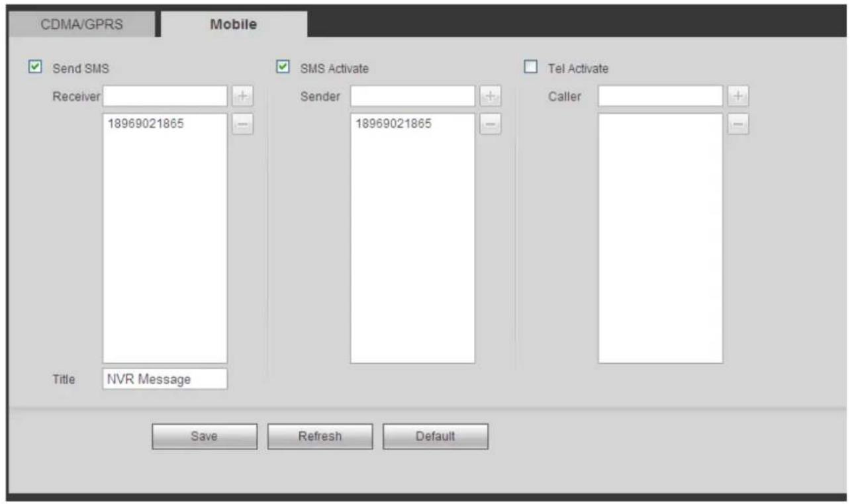The height and width of the screenshot is (504, 850).
Task: Select 18969021865 in the Sender list
Action: point(394,124)
